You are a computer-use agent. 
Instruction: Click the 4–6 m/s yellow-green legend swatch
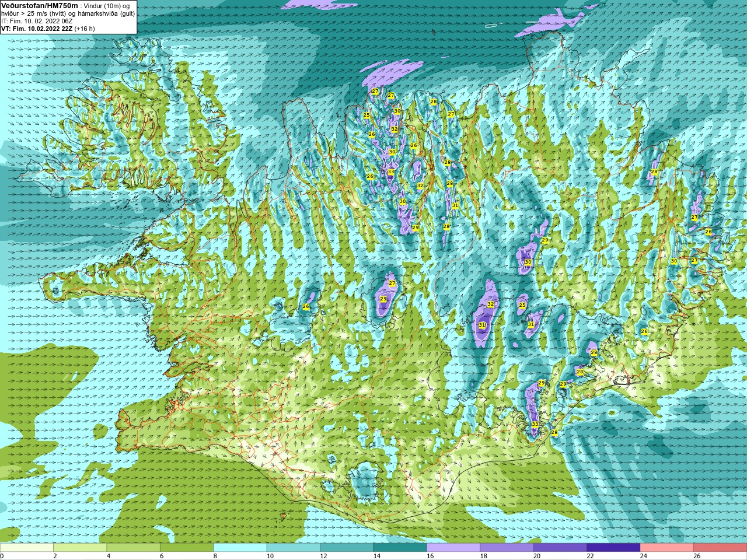133,548
